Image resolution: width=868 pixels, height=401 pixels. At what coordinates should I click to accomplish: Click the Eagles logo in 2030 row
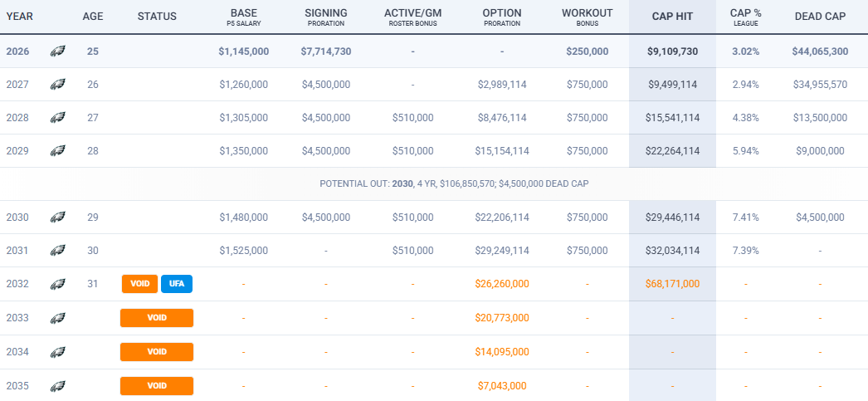tap(57, 218)
